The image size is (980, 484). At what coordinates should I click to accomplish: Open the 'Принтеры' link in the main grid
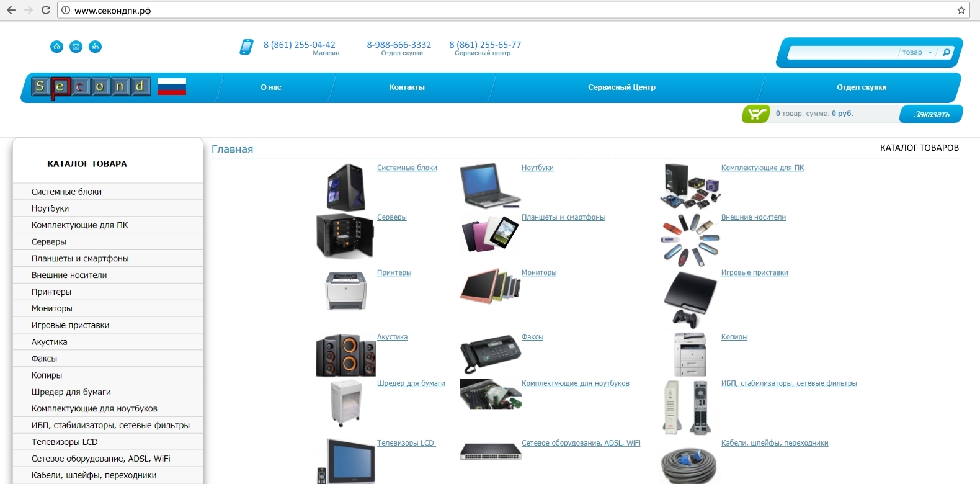pos(394,272)
